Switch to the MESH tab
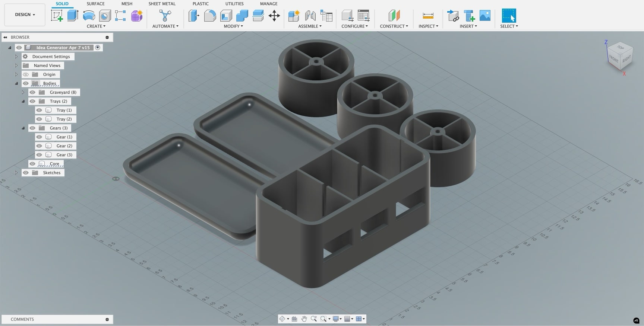Image resolution: width=644 pixels, height=326 pixels. point(127,4)
